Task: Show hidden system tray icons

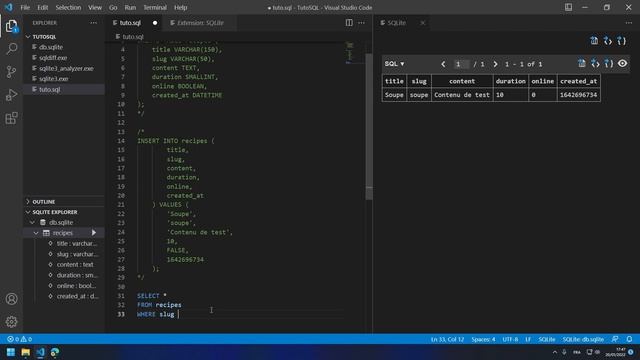Action: [x=555, y=352]
